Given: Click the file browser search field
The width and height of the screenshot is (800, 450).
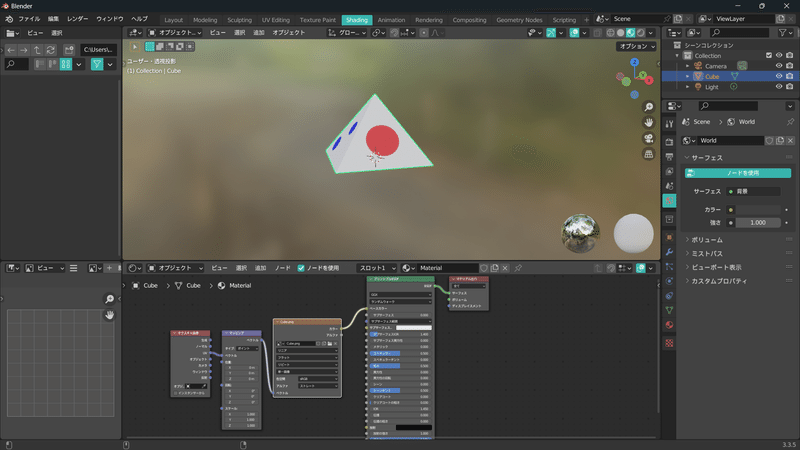Looking at the screenshot, I should 16,64.
